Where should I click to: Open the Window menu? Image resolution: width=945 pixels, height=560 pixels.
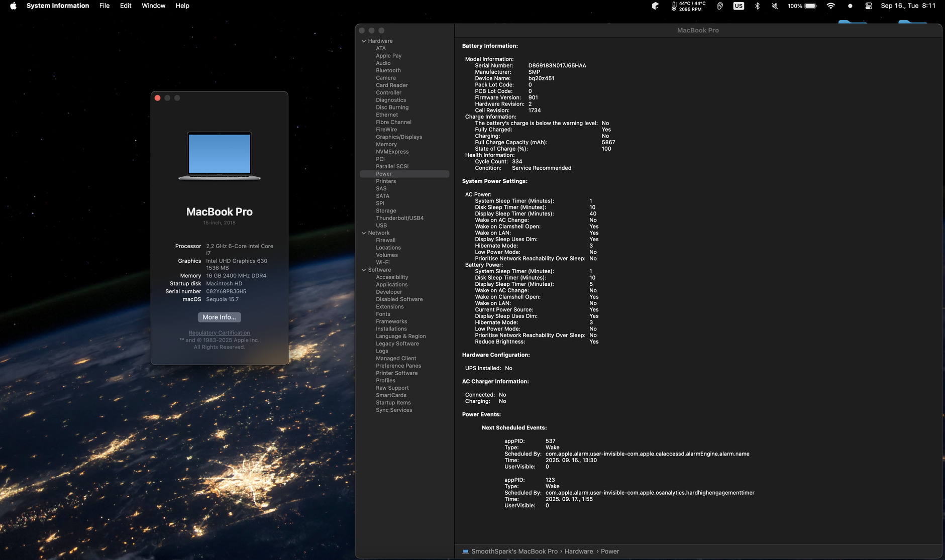pos(153,6)
